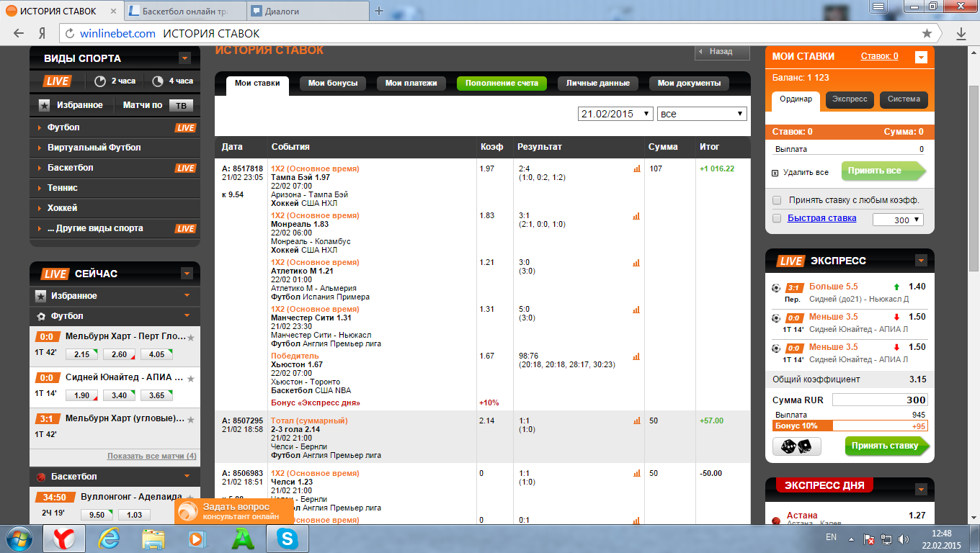Open the 'все' filter dropdown

click(703, 114)
